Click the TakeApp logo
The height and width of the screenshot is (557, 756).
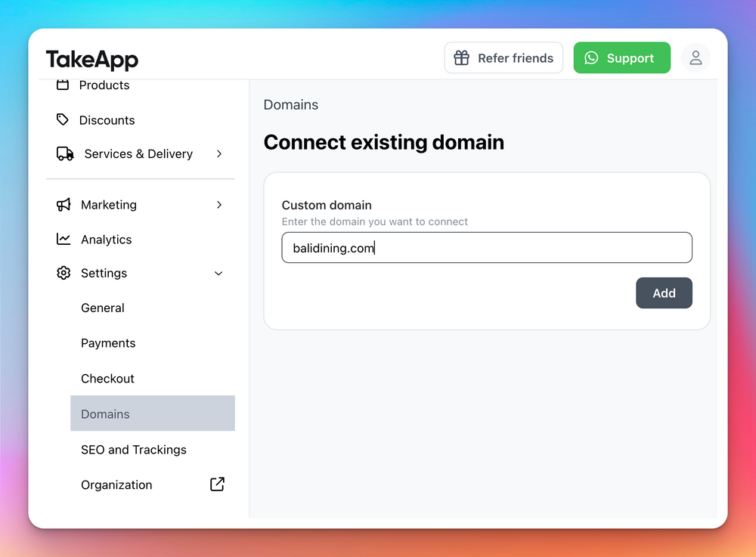tap(91, 60)
